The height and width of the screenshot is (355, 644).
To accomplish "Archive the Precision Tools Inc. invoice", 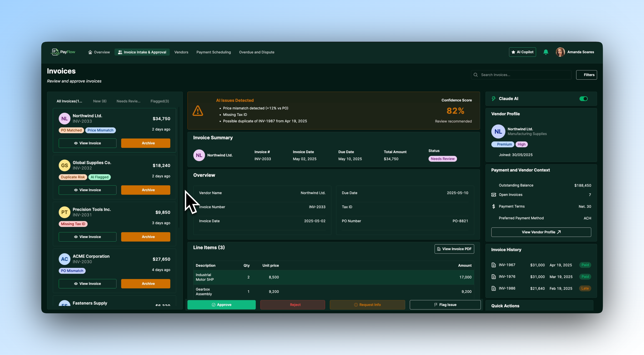I will coord(146,237).
